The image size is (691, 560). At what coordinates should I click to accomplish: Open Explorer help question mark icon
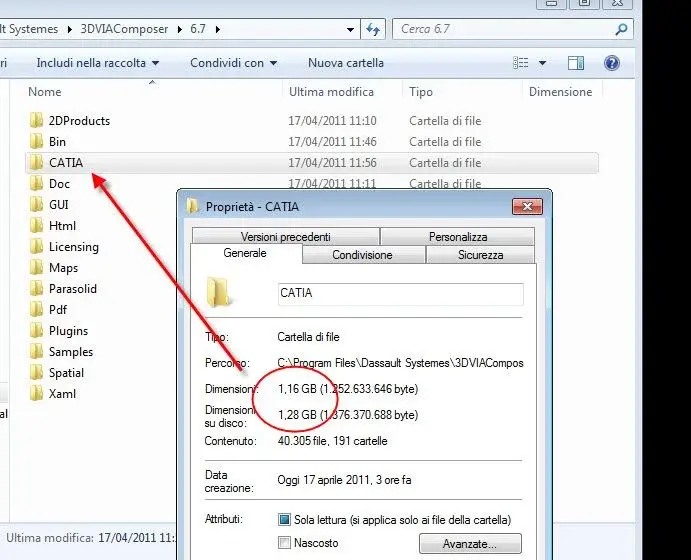point(612,63)
